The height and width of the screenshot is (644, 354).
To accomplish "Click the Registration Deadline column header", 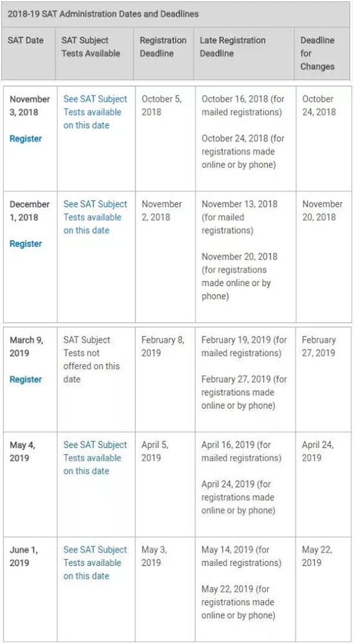I will click(x=163, y=47).
